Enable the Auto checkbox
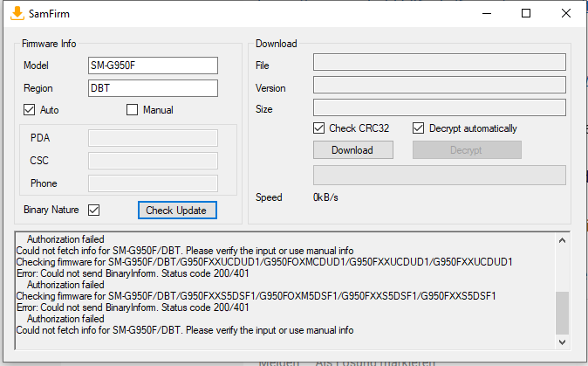588x366 pixels. [30, 109]
